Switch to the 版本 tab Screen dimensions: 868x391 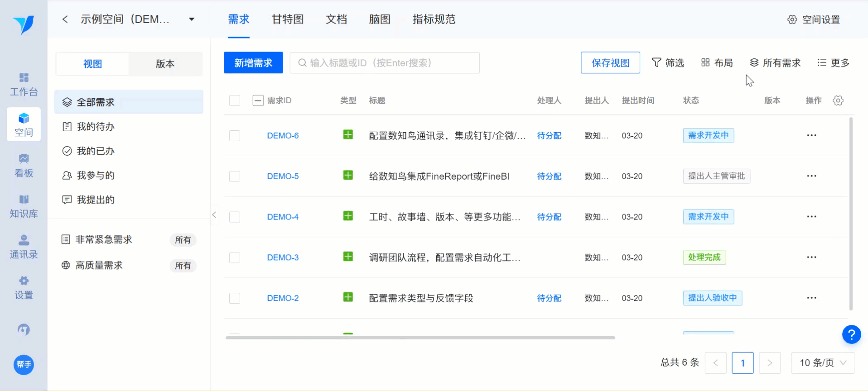point(165,64)
